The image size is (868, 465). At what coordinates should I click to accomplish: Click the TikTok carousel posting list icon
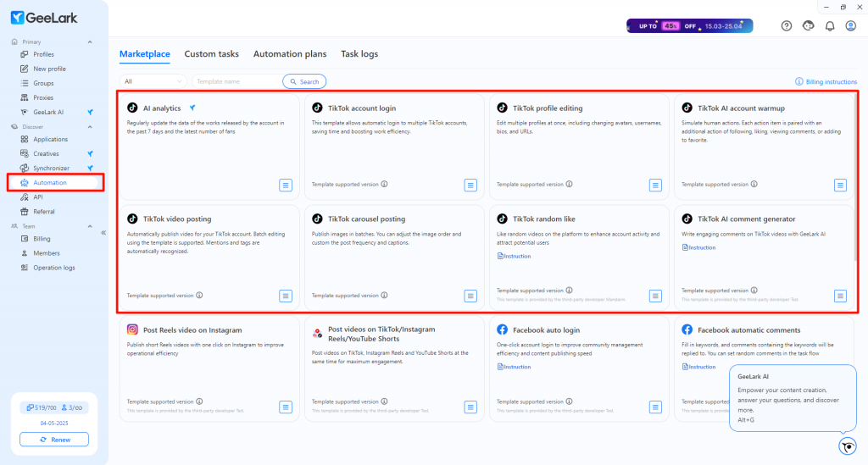(470, 296)
